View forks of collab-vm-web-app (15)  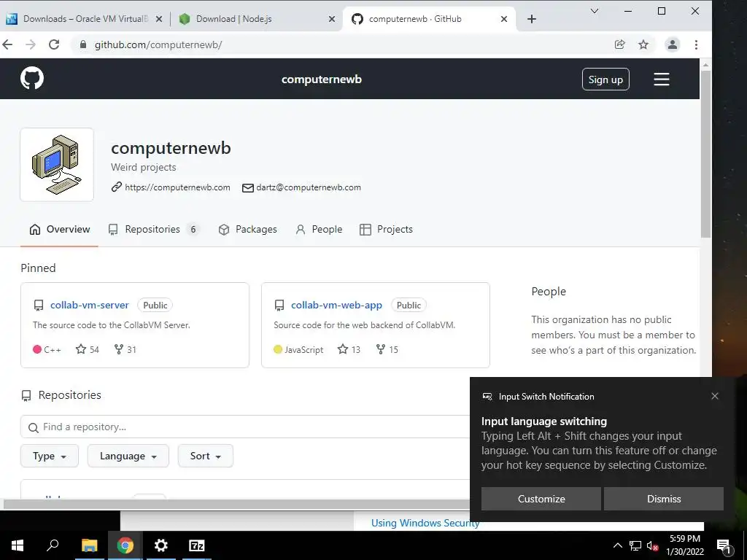click(387, 349)
